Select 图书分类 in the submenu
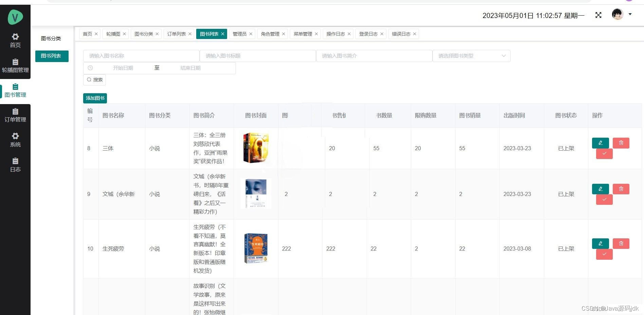This screenshot has height=315, width=644. pyautogui.click(x=51, y=39)
